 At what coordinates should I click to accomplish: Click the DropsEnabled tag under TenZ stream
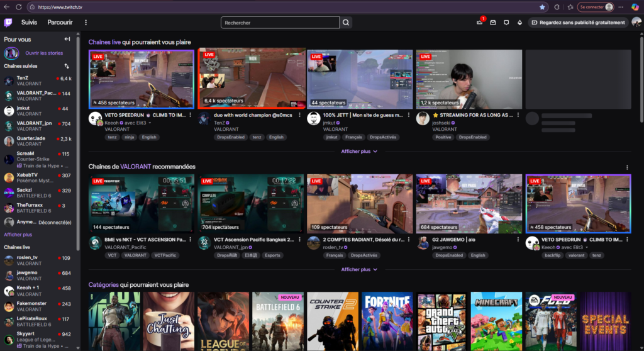pyautogui.click(x=231, y=137)
